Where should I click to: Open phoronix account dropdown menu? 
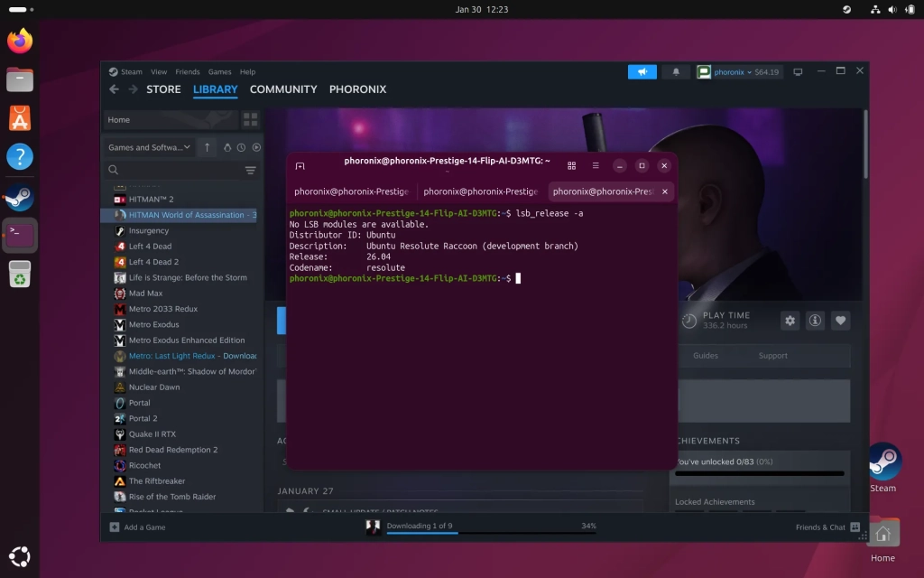coord(739,72)
